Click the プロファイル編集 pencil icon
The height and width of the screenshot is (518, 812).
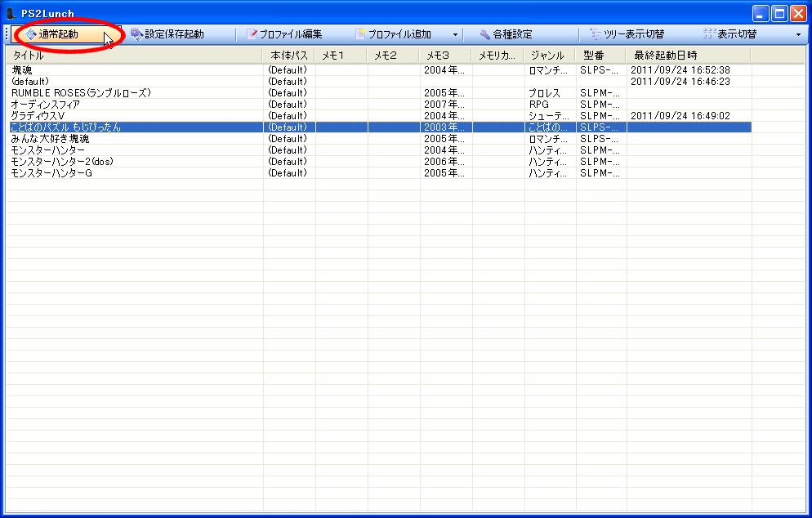tap(252, 34)
